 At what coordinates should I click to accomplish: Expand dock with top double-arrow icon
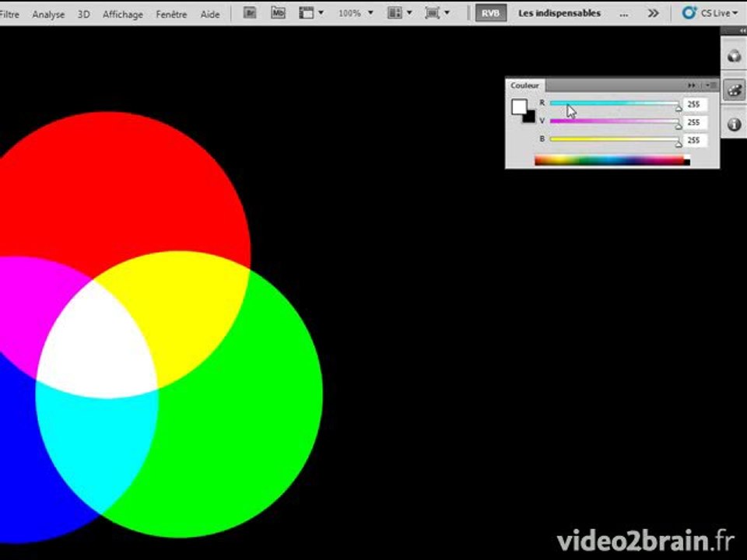point(742,30)
